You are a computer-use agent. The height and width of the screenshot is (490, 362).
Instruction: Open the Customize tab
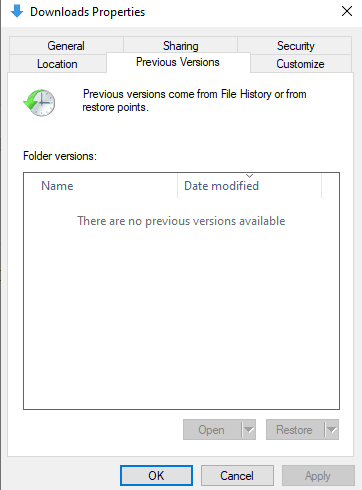(300, 64)
